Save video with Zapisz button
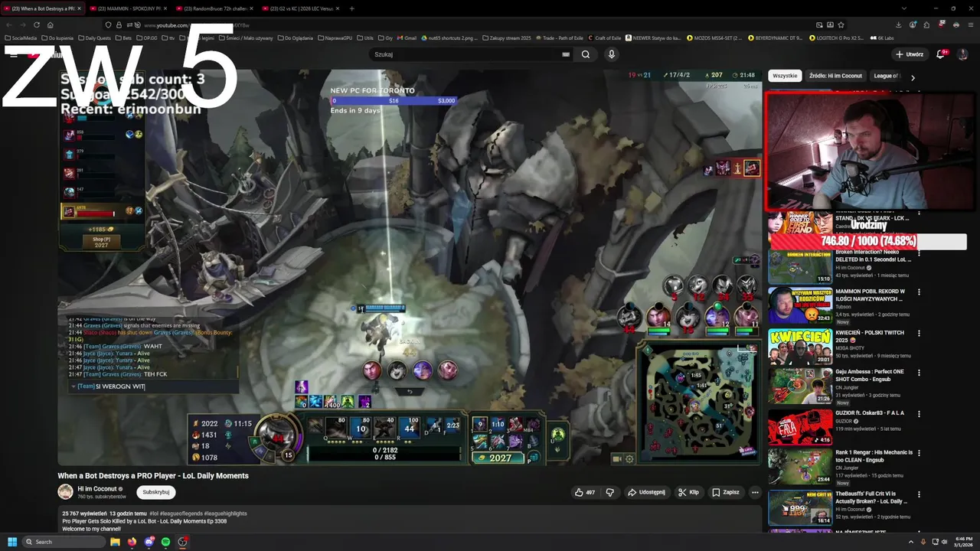The width and height of the screenshot is (980, 551). [x=725, y=492]
